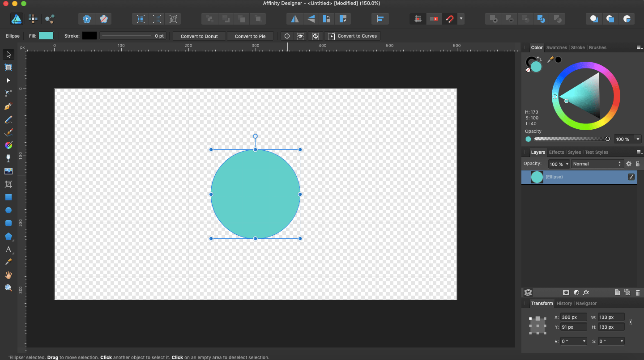Open the layer opacity 100% dropdown
The height and width of the screenshot is (360, 644).
point(567,164)
